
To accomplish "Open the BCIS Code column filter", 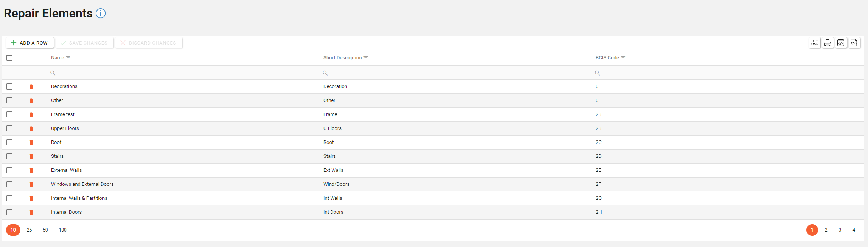I will tap(623, 58).
